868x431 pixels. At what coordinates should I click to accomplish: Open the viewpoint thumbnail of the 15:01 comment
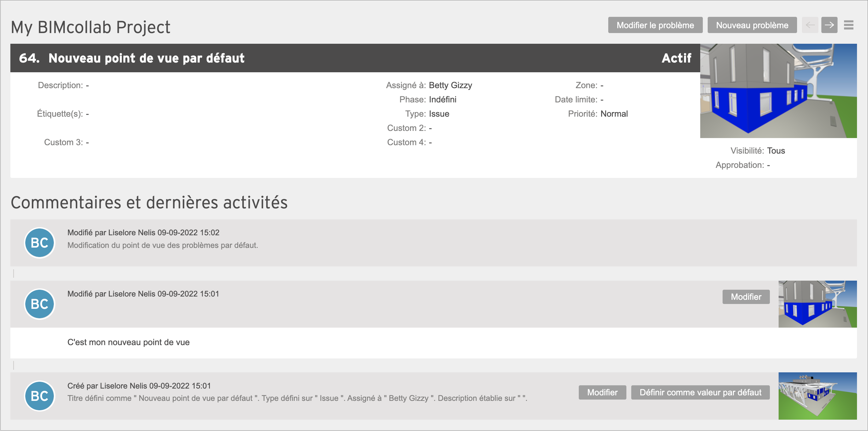[x=817, y=304]
